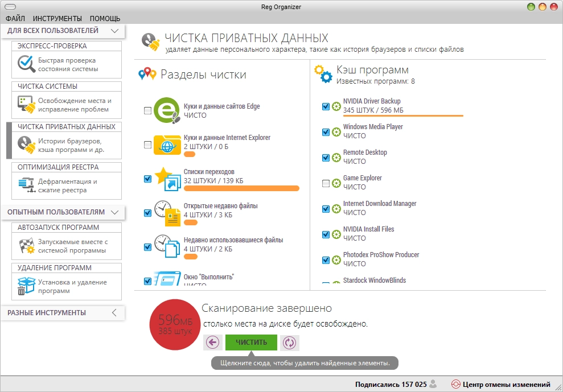The image size is (563, 392).
Task: Click the gear icon beside Photodex ProShow Producer
Action: tap(336, 259)
